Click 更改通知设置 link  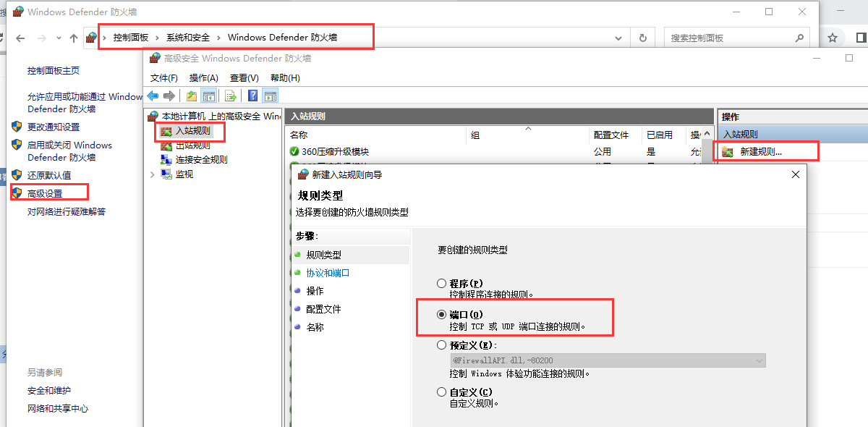(54, 127)
